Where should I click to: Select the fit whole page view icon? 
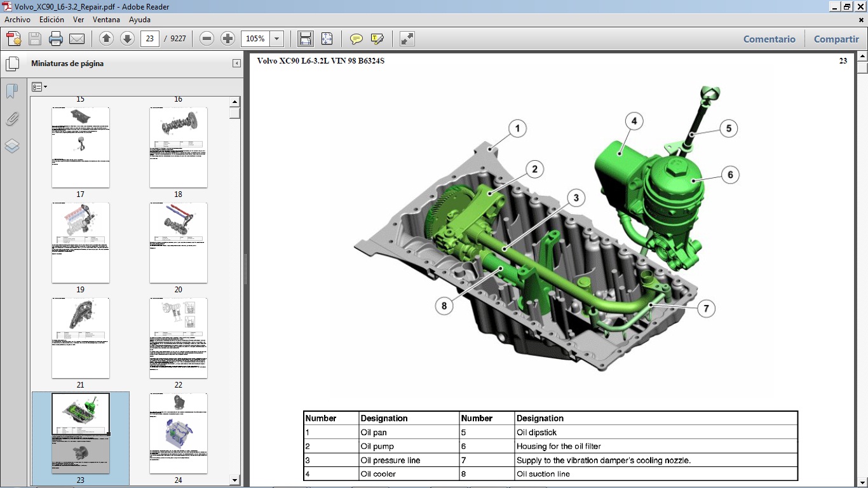pyautogui.click(x=327, y=39)
